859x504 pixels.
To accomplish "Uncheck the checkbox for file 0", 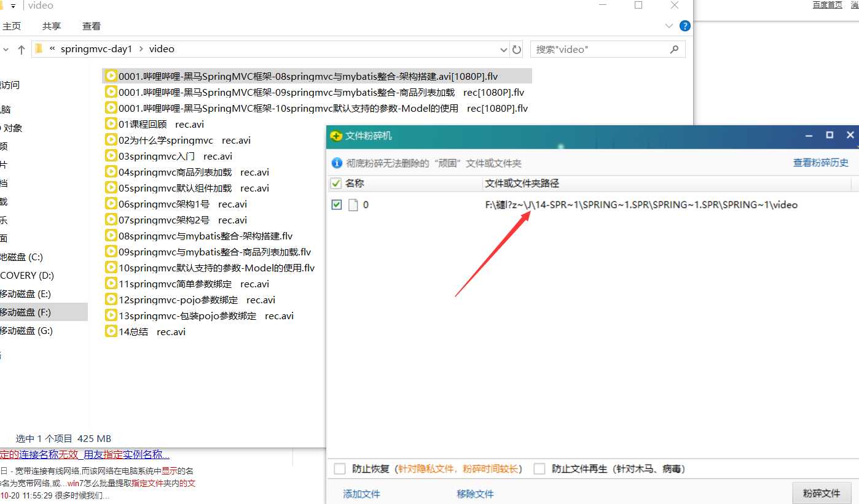I will [x=336, y=205].
